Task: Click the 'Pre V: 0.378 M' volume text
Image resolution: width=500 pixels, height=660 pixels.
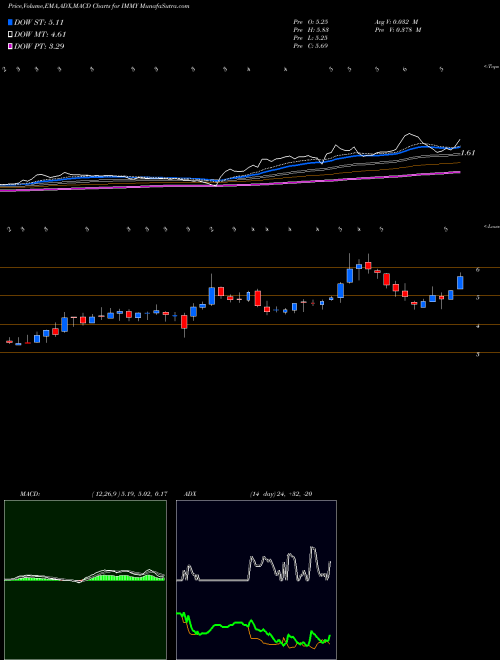Action: point(397,30)
